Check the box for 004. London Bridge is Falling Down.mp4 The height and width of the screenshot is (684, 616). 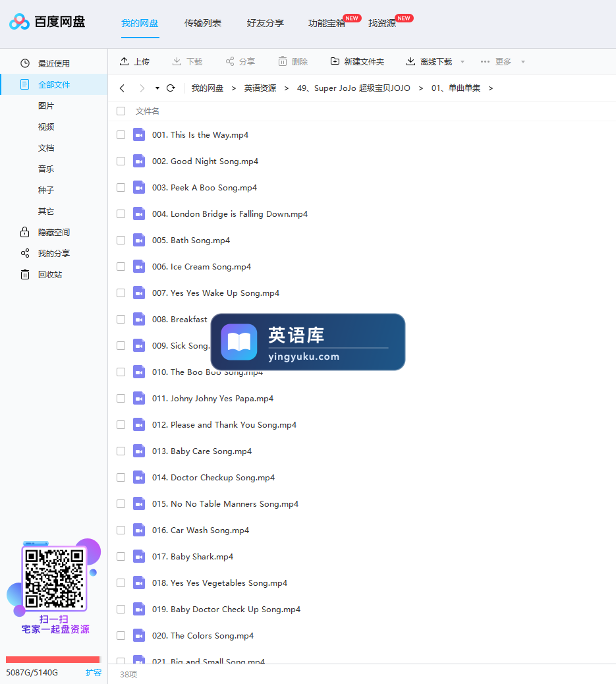pyautogui.click(x=121, y=214)
